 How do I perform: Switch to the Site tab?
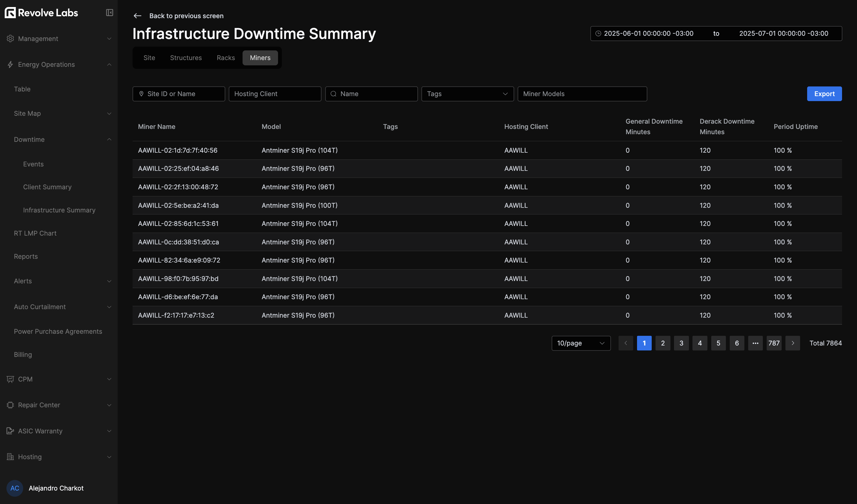click(149, 58)
